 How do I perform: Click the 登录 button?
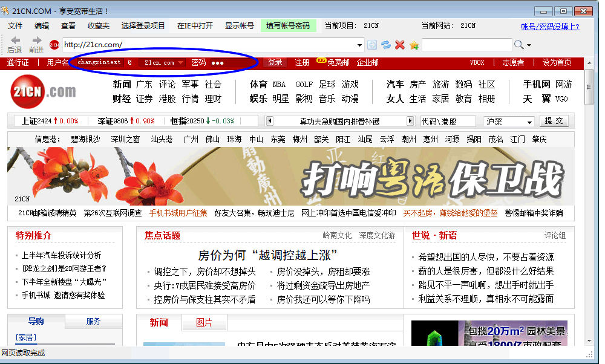[275, 62]
